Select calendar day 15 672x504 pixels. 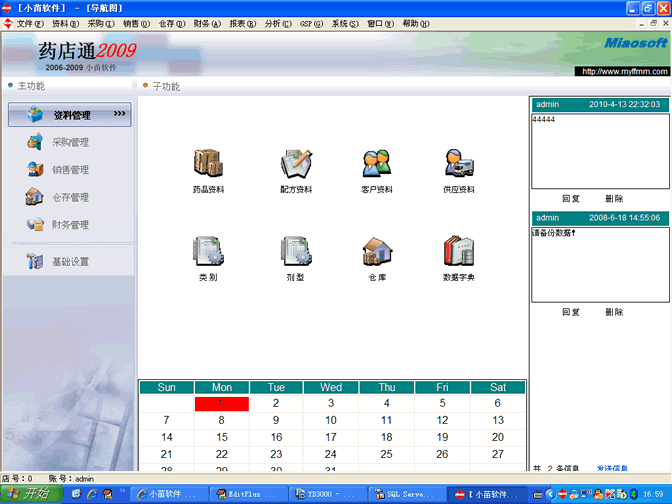coord(222,437)
